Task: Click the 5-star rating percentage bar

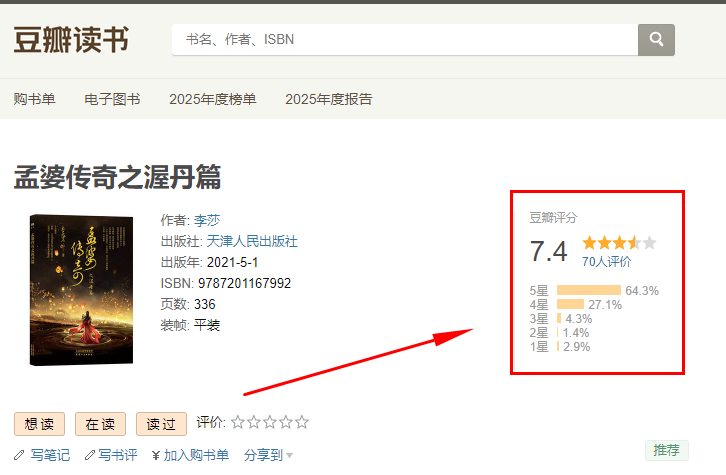Action: 588,291
